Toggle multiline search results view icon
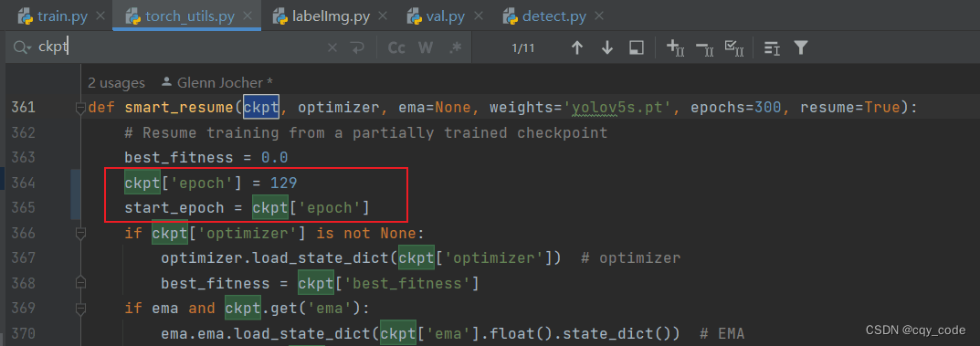 (772, 48)
